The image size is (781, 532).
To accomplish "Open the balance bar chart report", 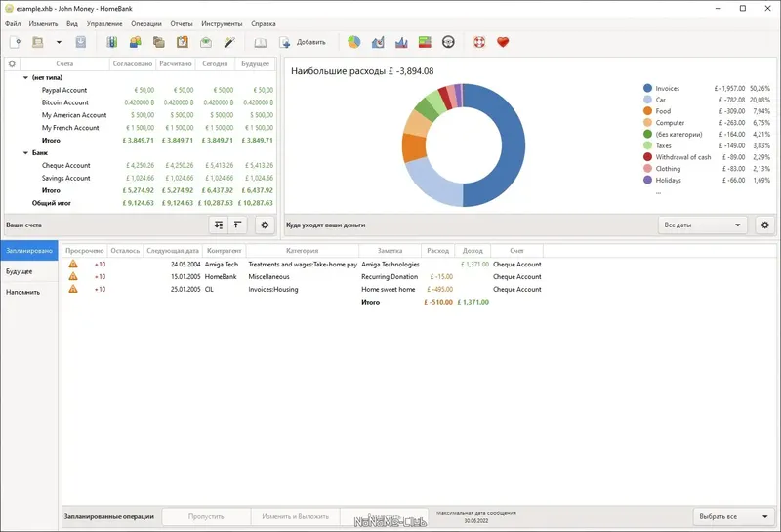I will coord(401,42).
